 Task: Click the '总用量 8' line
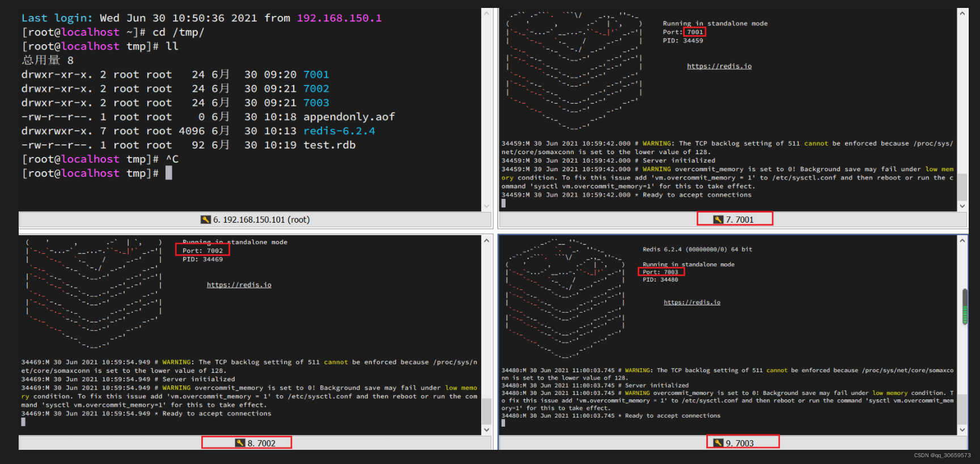click(48, 61)
